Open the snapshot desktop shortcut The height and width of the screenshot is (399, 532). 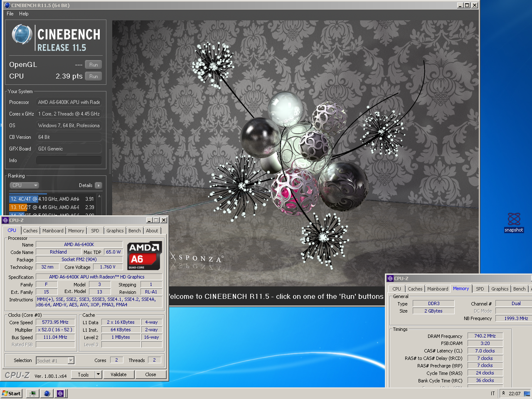coord(514,222)
